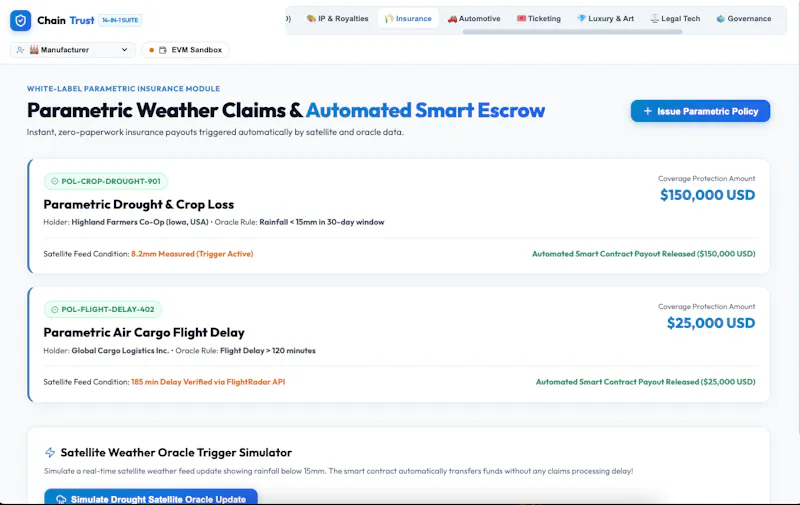Click Satellite Weather Oracle Trigger Simulator heading

[x=176, y=452]
